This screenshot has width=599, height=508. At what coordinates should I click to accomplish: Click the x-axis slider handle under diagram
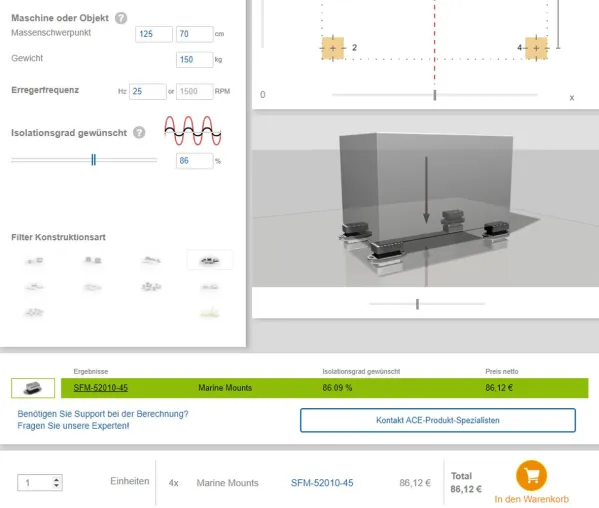[x=435, y=95]
